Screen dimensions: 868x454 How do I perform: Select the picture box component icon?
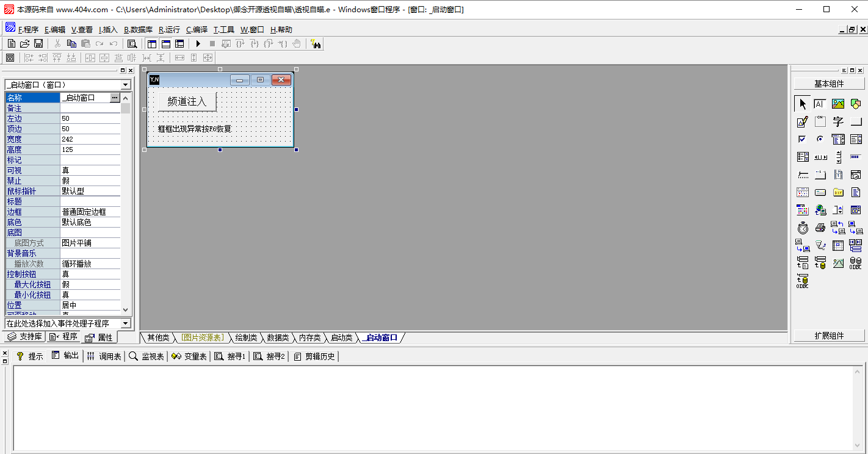[837, 103]
